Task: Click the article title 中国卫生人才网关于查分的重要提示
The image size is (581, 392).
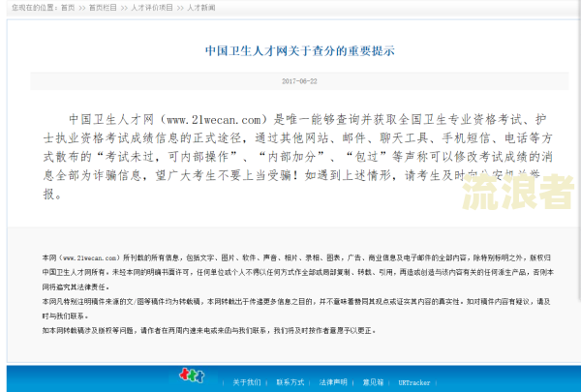Action: click(x=300, y=51)
